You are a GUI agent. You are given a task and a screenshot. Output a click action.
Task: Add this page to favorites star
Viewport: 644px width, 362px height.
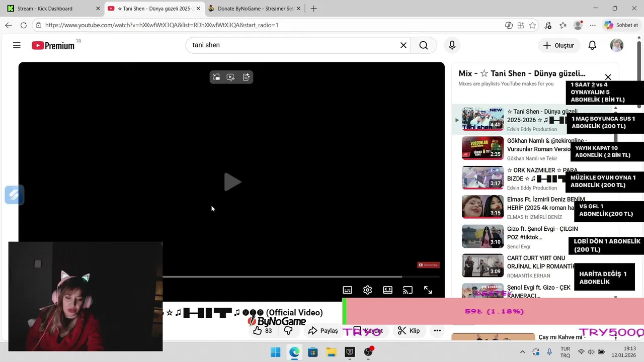(x=532, y=25)
